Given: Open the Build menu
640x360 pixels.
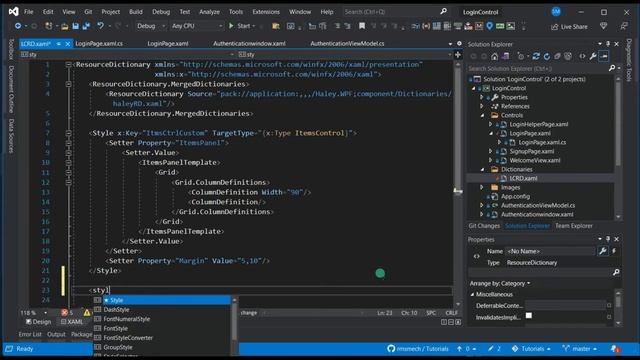Looking at the screenshot, I should (136, 12).
